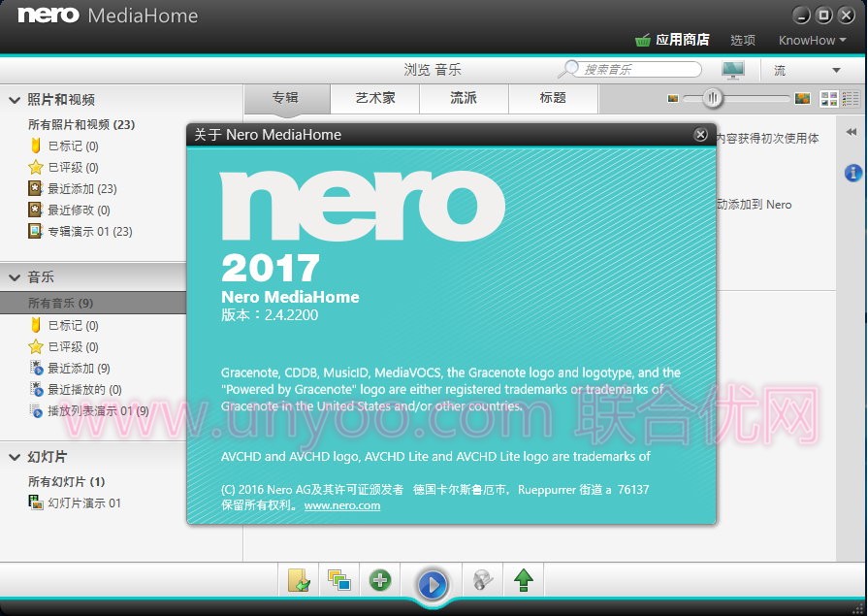The image size is (868, 616).
Task: Click the monitor streaming device icon
Action: 733,70
